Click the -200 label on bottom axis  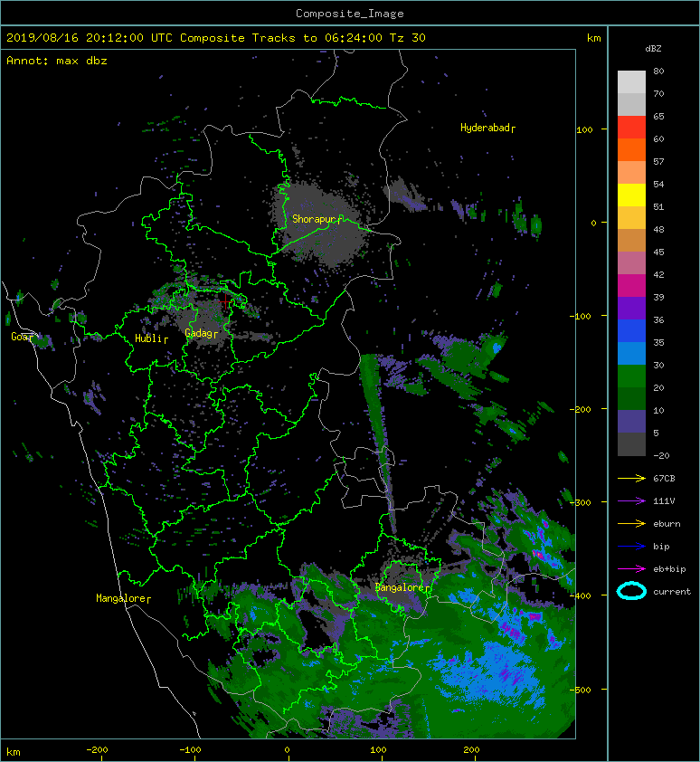(97, 750)
